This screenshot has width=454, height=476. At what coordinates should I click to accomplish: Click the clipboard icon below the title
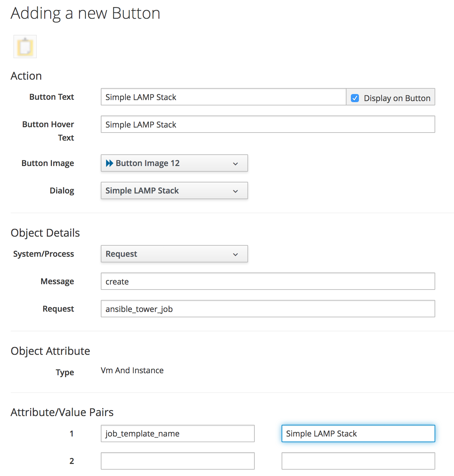tap(25, 47)
